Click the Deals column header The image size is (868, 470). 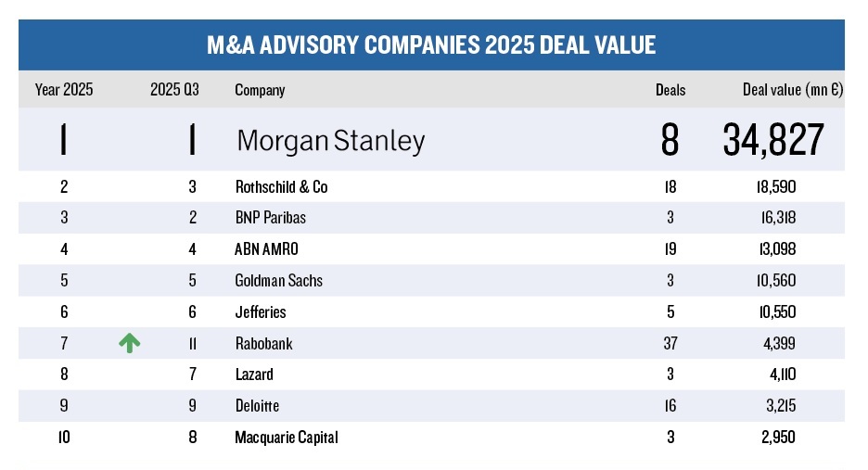click(670, 90)
